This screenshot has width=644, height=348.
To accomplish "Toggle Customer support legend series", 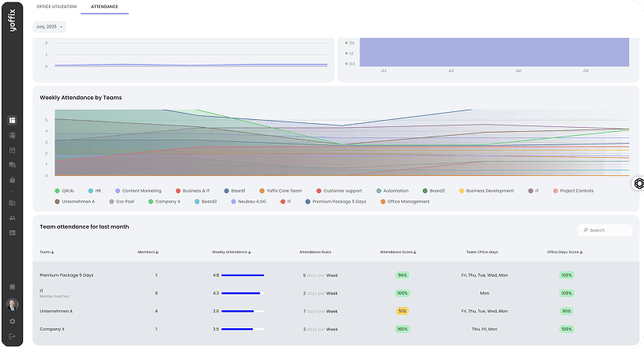I will point(339,191).
